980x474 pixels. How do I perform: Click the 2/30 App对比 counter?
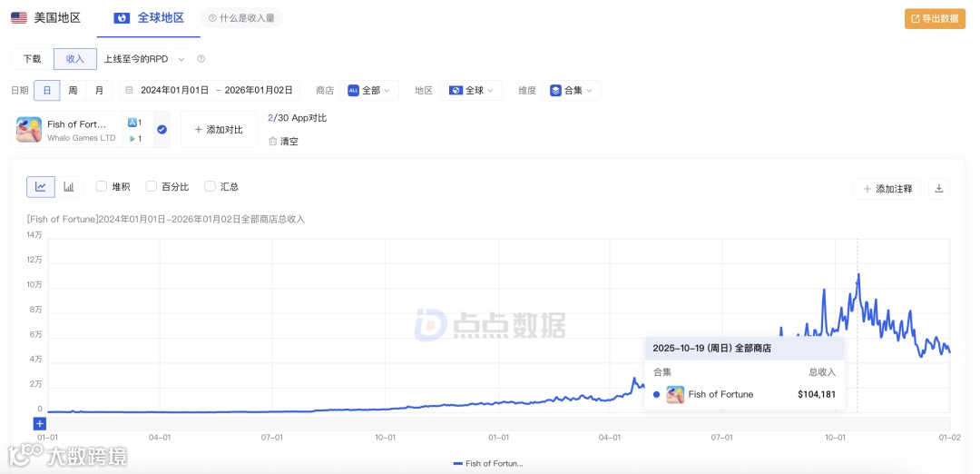[x=297, y=117]
